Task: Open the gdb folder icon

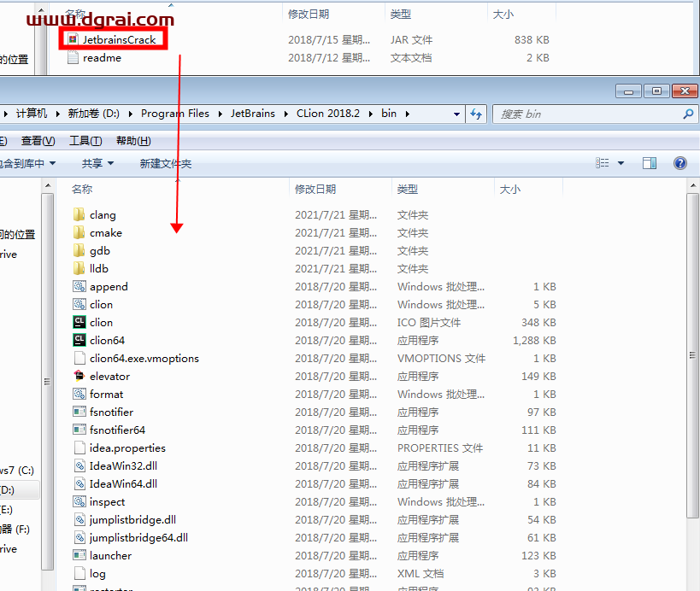Action: click(79, 250)
